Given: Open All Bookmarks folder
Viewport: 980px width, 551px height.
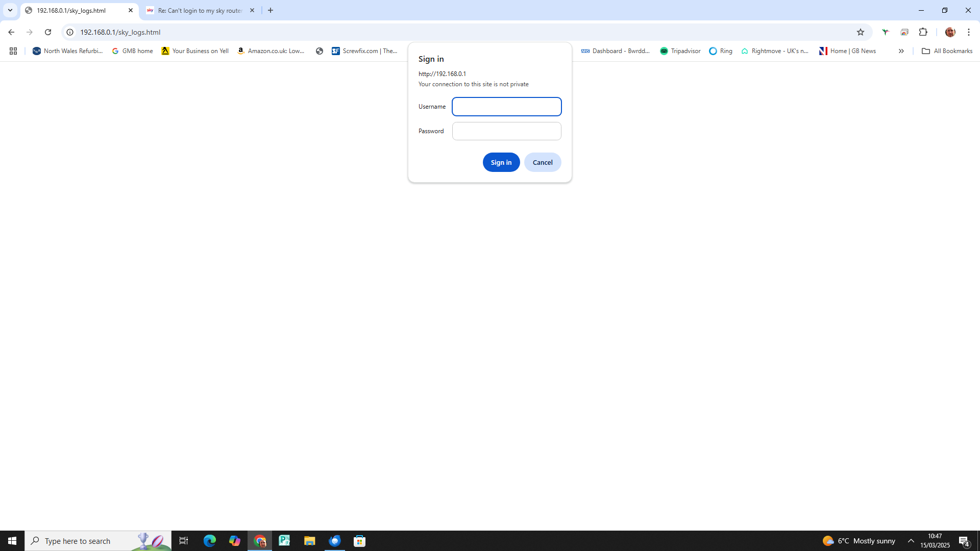Looking at the screenshot, I should pos(947,51).
